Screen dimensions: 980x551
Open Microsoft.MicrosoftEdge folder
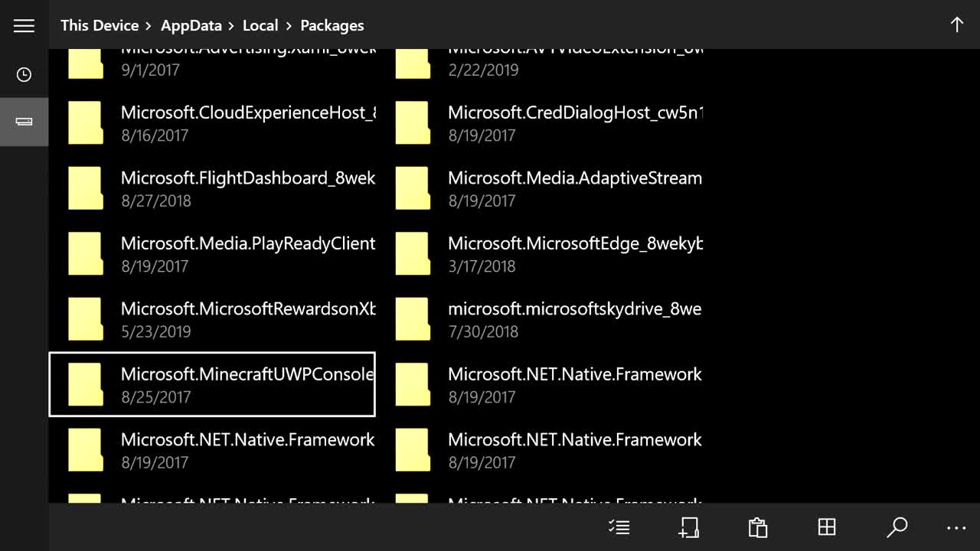click(539, 254)
